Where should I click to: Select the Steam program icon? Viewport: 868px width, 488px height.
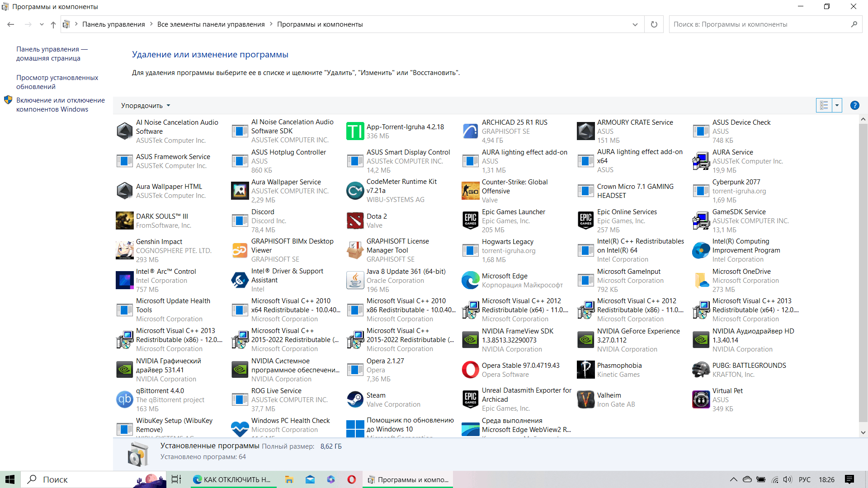[355, 400]
